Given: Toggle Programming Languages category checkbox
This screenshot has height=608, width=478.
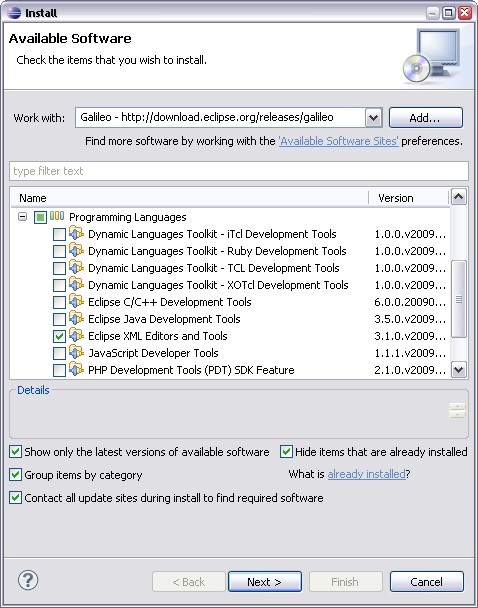Looking at the screenshot, I should pos(40,218).
